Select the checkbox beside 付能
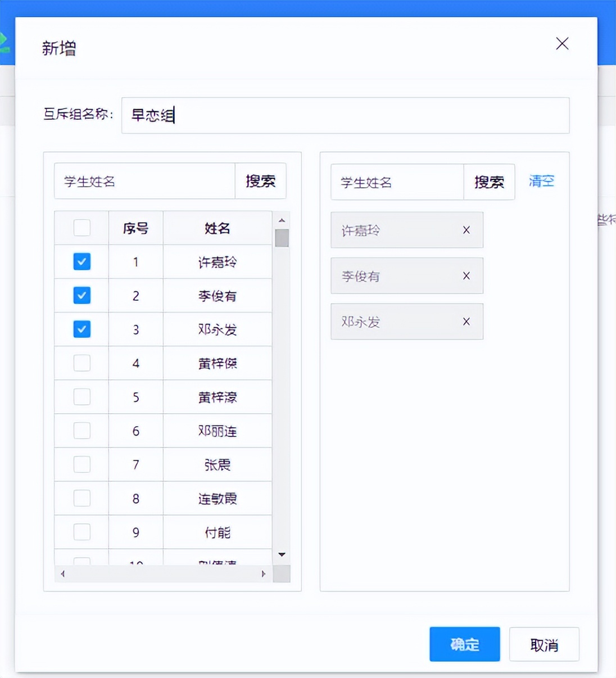 [x=81, y=532]
